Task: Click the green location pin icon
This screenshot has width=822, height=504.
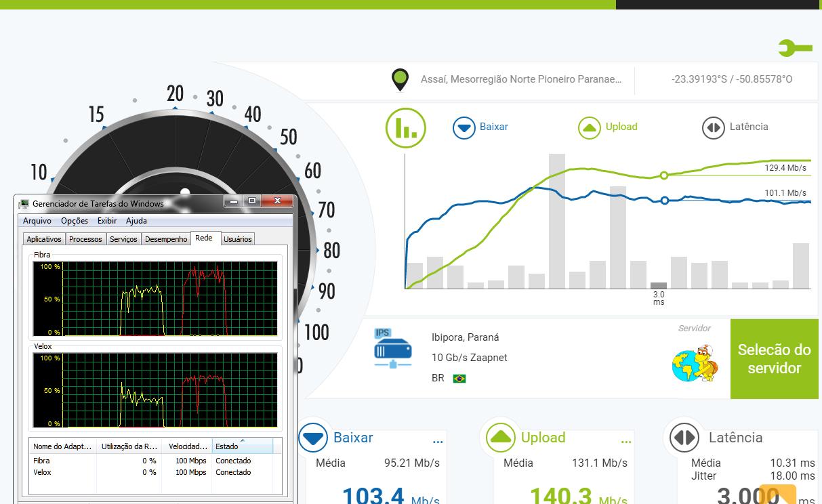Action: point(400,80)
